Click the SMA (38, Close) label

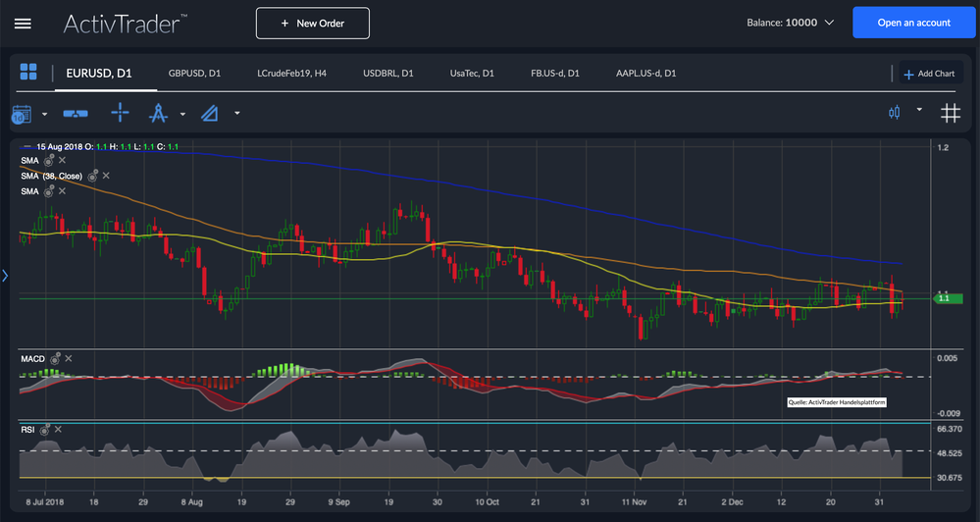[51, 177]
